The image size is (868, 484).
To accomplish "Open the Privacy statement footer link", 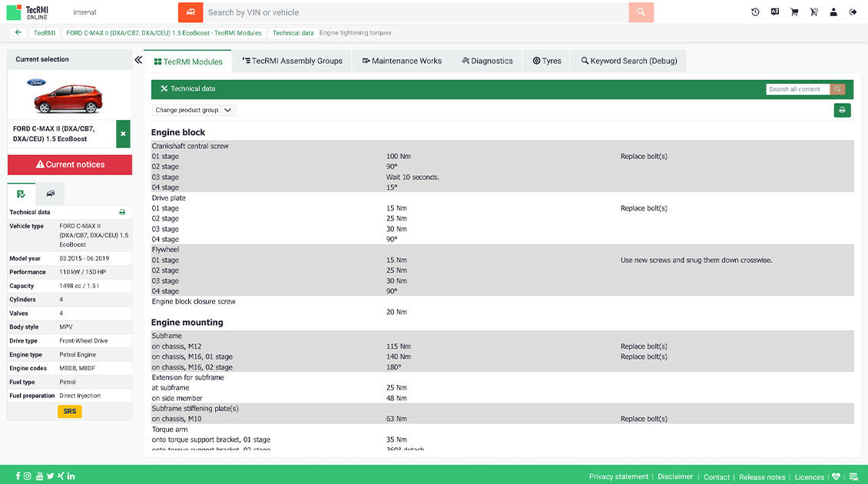I will click(x=618, y=477).
